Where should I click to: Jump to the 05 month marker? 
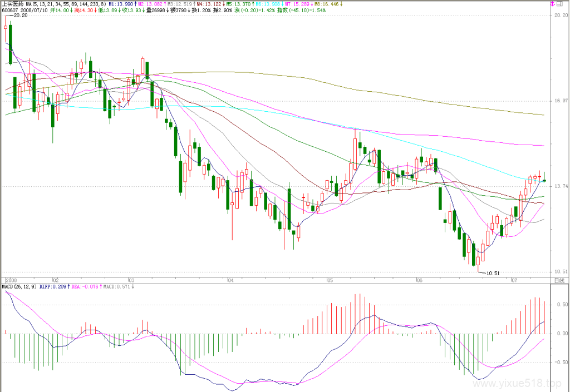click(x=330, y=280)
